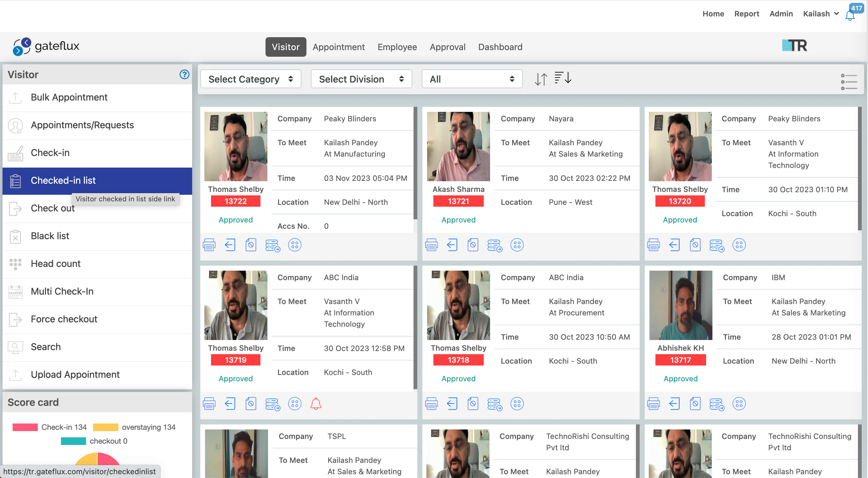
Task: Check out visitor 13717 via arrow icon
Action: 674,404
